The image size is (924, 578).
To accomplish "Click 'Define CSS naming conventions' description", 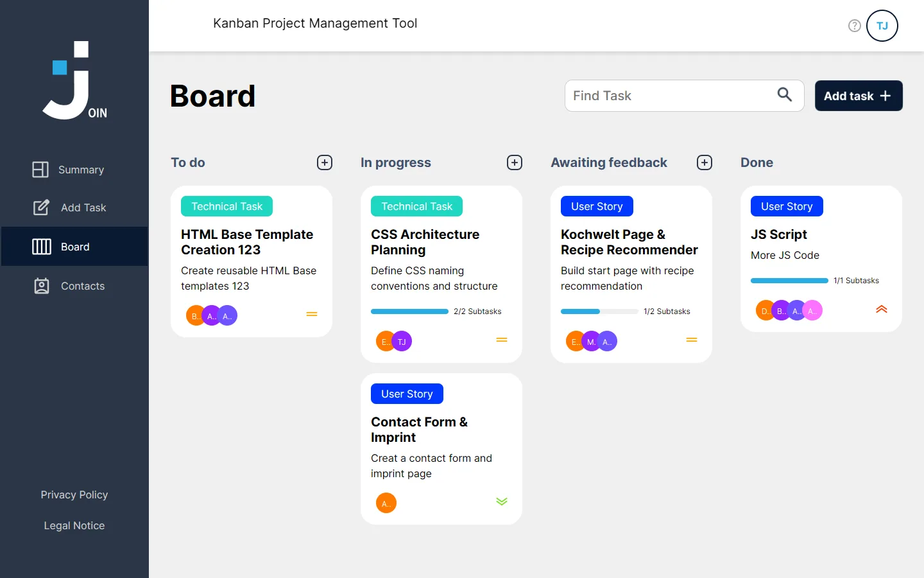I will [x=434, y=278].
